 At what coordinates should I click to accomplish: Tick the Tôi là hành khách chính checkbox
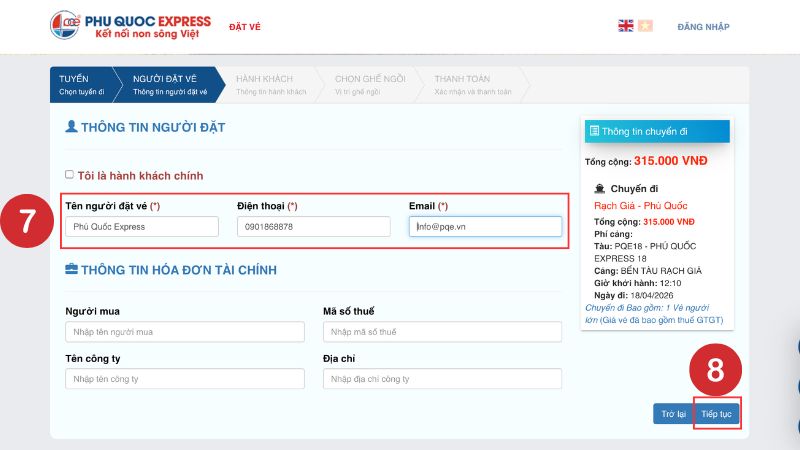point(69,174)
